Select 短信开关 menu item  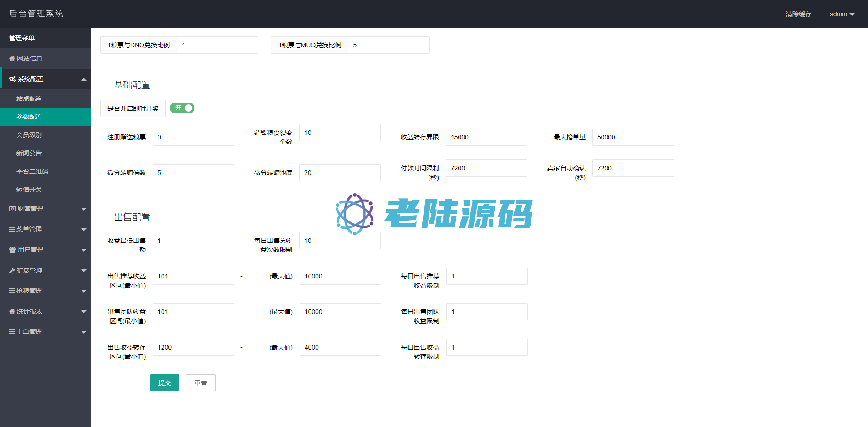coord(29,190)
